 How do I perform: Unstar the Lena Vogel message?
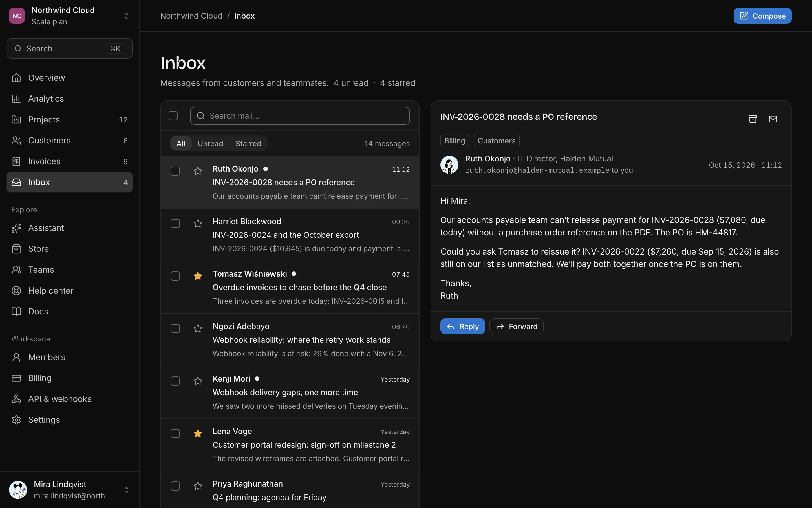click(198, 433)
